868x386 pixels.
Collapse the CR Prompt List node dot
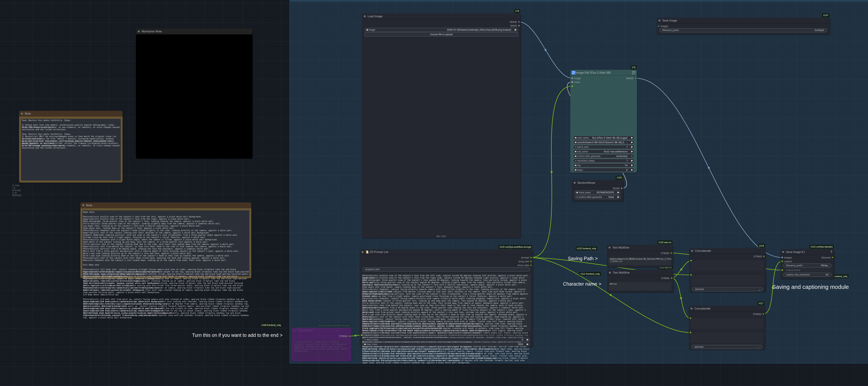point(363,252)
